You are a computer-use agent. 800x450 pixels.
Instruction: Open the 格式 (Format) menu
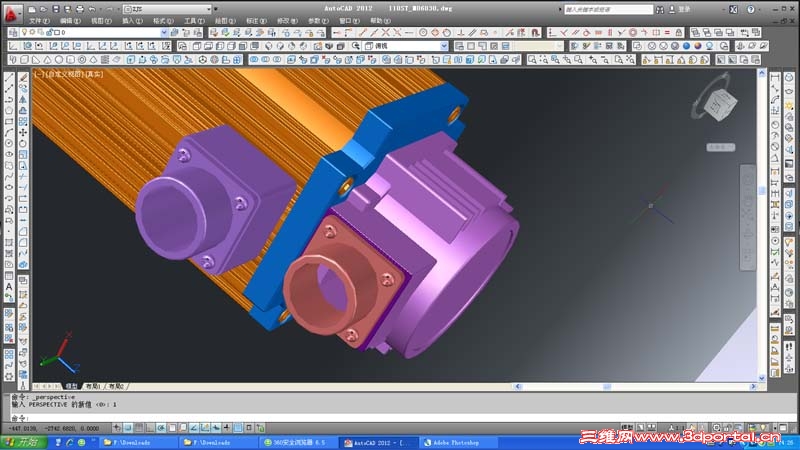click(163, 21)
